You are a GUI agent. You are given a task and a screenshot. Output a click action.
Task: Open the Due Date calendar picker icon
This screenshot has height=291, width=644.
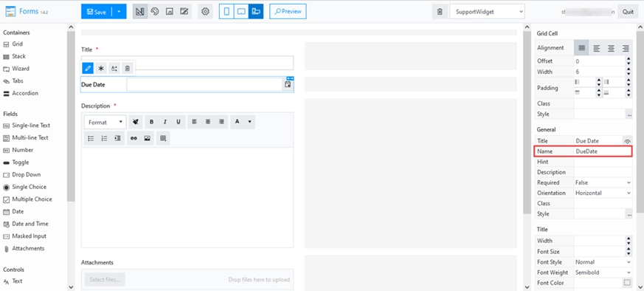tap(288, 84)
